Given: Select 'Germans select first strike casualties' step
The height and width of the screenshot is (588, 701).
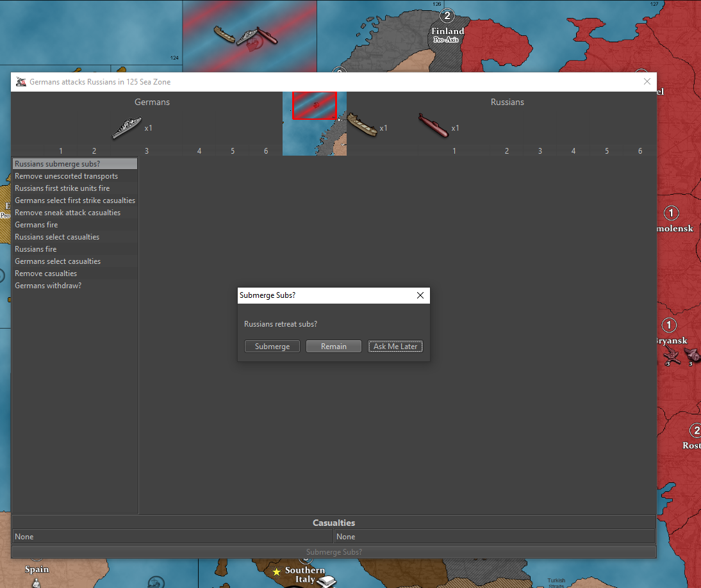Looking at the screenshot, I should pyautogui.click(x=75, y=200).
